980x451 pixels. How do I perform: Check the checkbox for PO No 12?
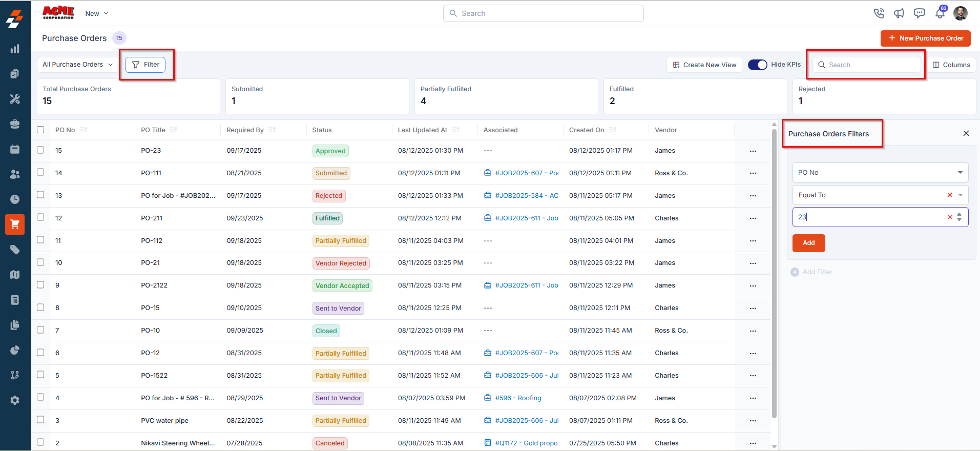[x=40, y=217]
